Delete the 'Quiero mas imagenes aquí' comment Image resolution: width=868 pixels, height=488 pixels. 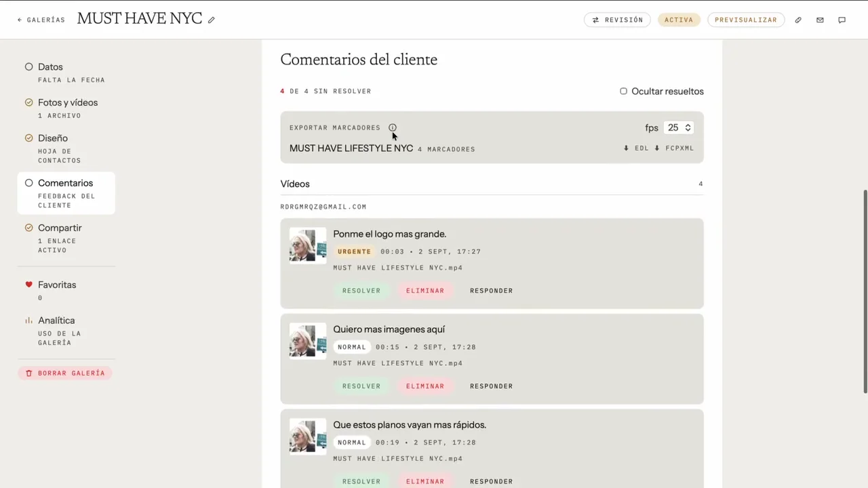pos(425,386)
